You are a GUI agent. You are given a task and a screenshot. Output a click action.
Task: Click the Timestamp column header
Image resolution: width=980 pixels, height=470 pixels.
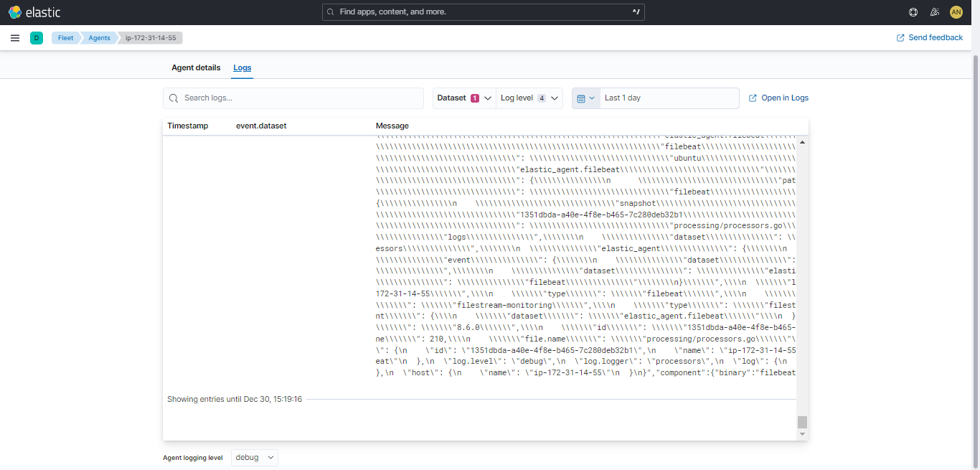point(188,126)
